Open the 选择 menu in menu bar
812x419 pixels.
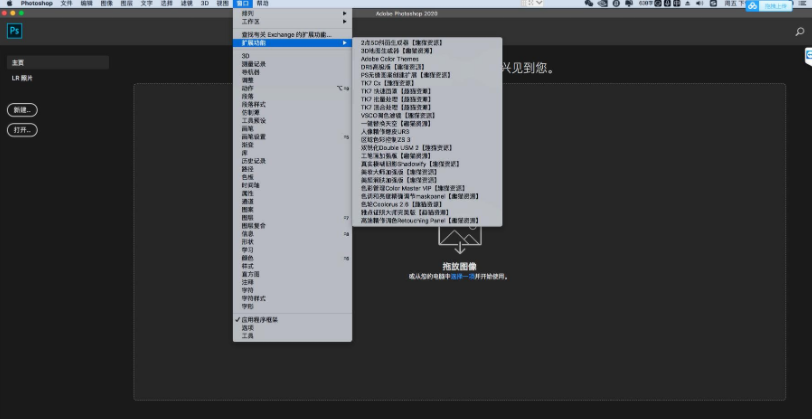pyautogui.click(x=167, y=3)
